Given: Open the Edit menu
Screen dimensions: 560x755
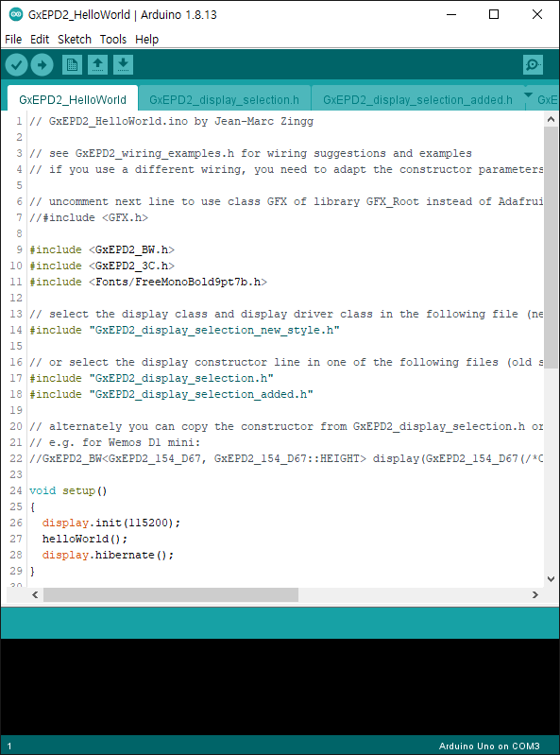Looking at the screenshot, I should tap(40, 39).
